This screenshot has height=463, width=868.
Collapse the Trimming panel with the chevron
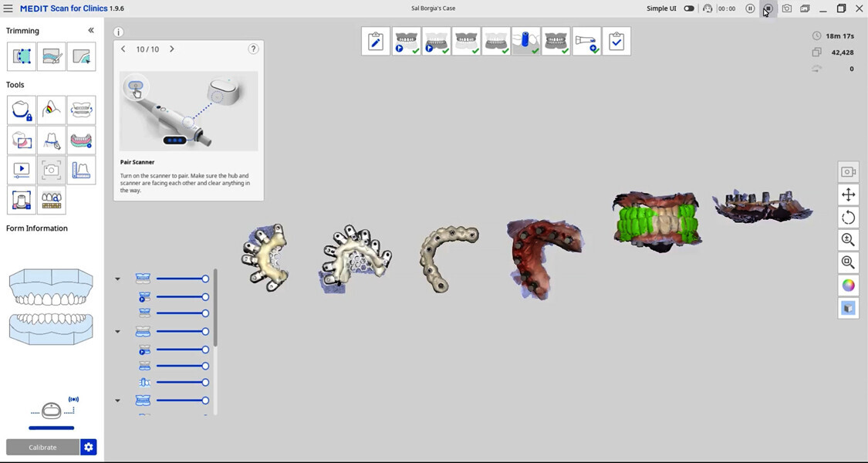click(90, 30)
